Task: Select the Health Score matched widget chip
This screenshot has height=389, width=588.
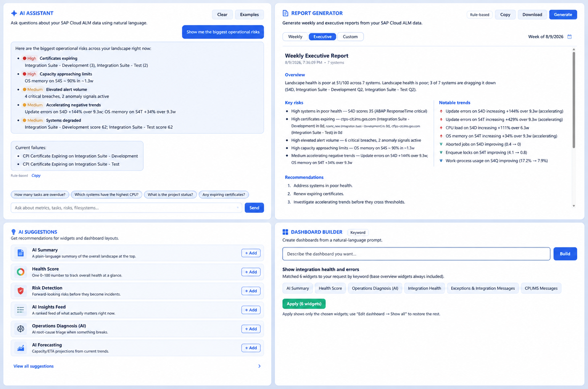Action: [330, 288]
